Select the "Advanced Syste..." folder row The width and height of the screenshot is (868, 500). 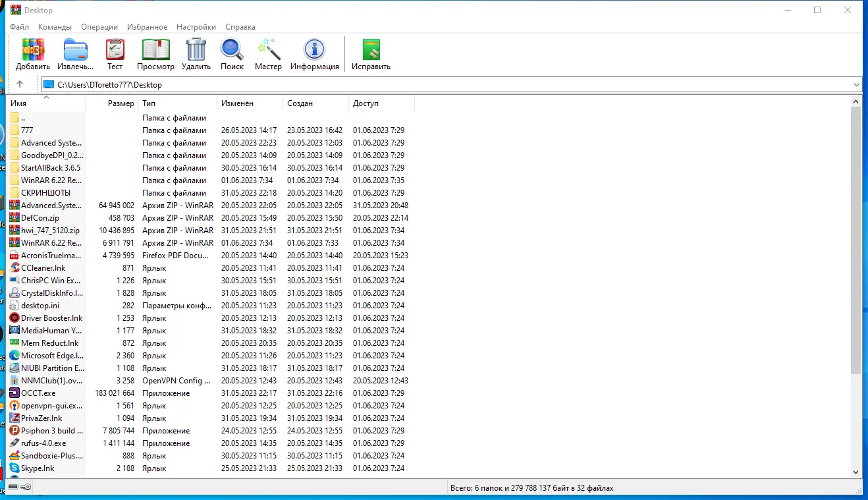coord(211,143)
